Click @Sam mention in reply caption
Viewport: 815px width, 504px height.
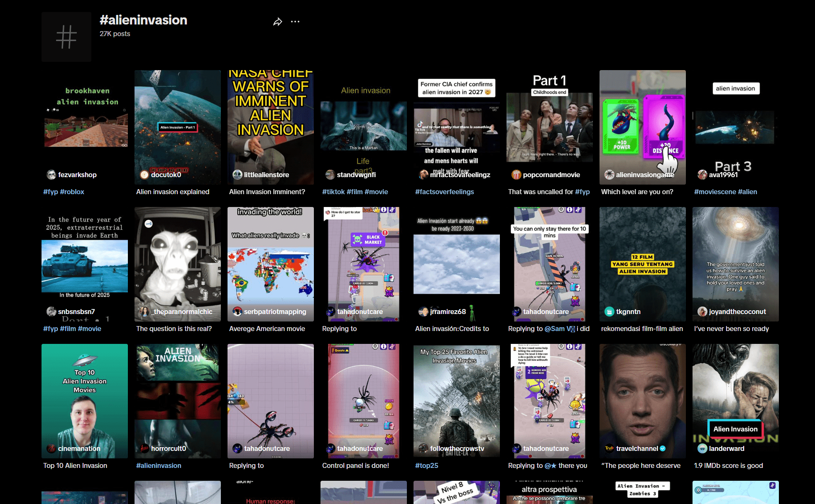[x=560, y=329]
